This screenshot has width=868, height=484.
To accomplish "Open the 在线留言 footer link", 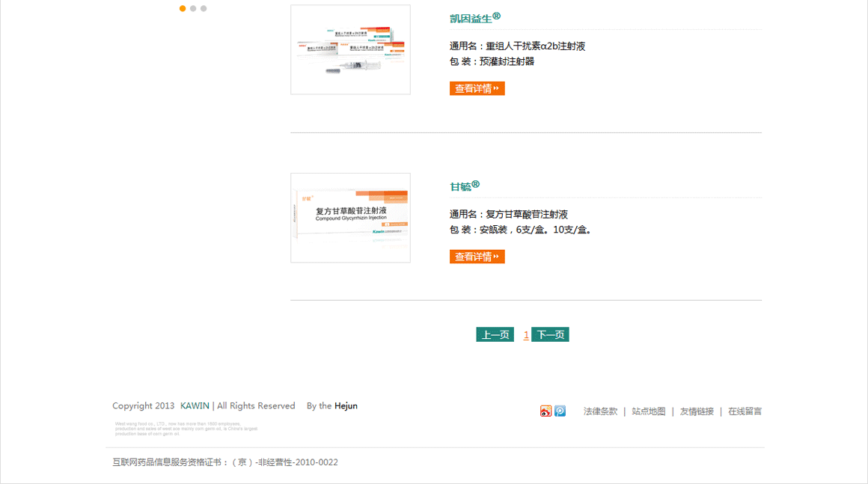I will coord(745,411).
